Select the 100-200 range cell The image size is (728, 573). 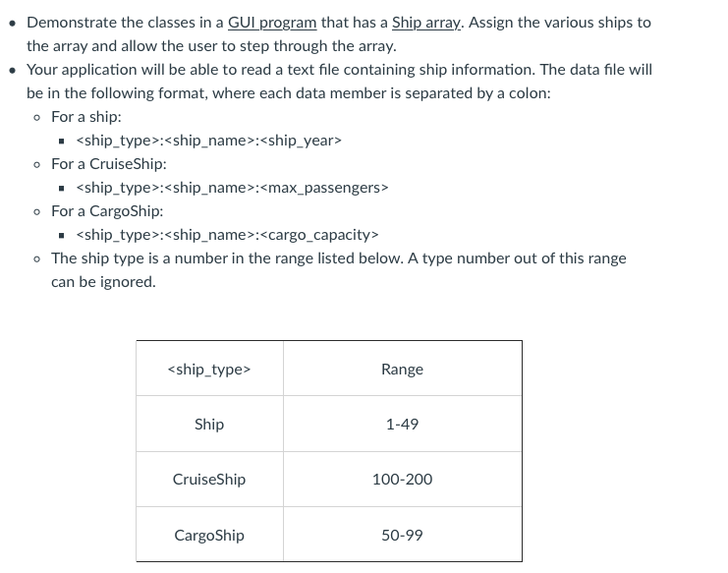402,480
